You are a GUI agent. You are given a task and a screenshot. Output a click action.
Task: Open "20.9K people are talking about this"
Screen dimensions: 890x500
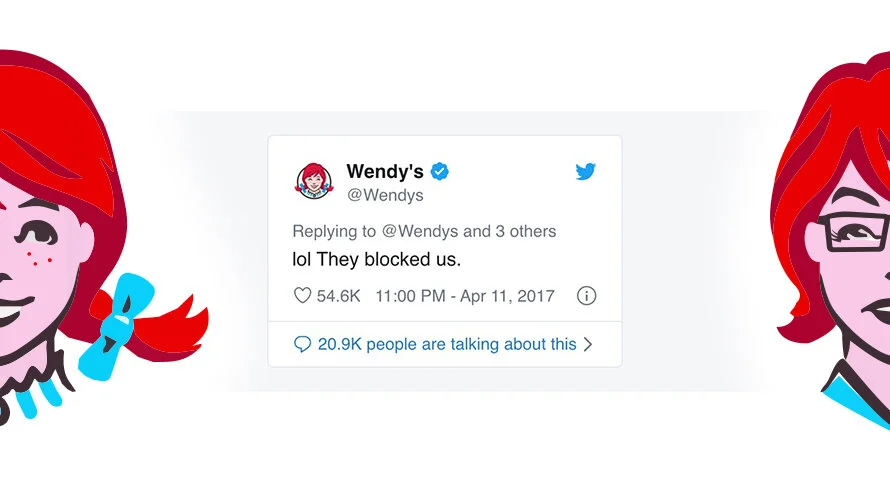pyautogui.click(x=447, y=344)
